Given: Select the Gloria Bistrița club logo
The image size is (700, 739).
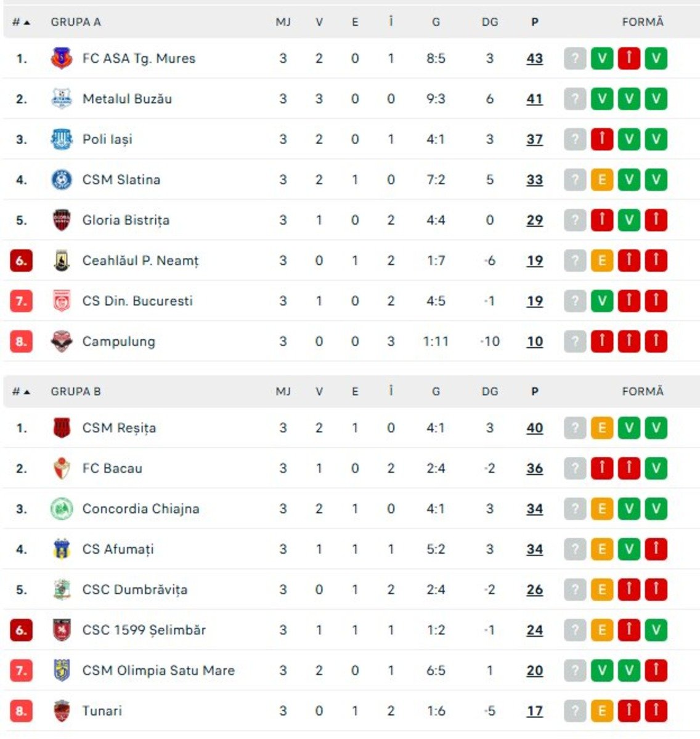Looking at the screenshot, I should [63, 220].
